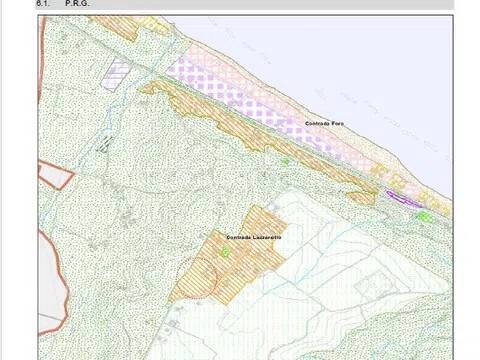This screenshot has width=480, height=360.
Task: Click the section number "8.1." in the header
Action: (x=43, y=4)
